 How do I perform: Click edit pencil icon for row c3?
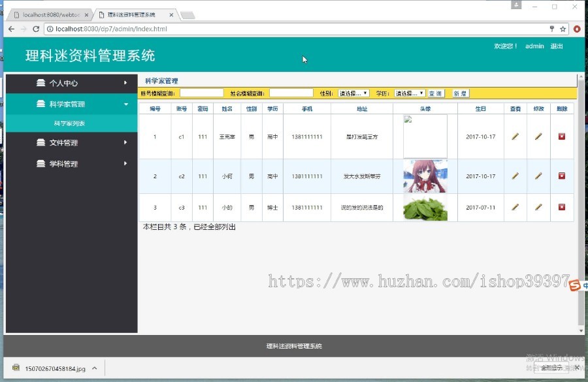pyautogui.click(x=538, y=207)
